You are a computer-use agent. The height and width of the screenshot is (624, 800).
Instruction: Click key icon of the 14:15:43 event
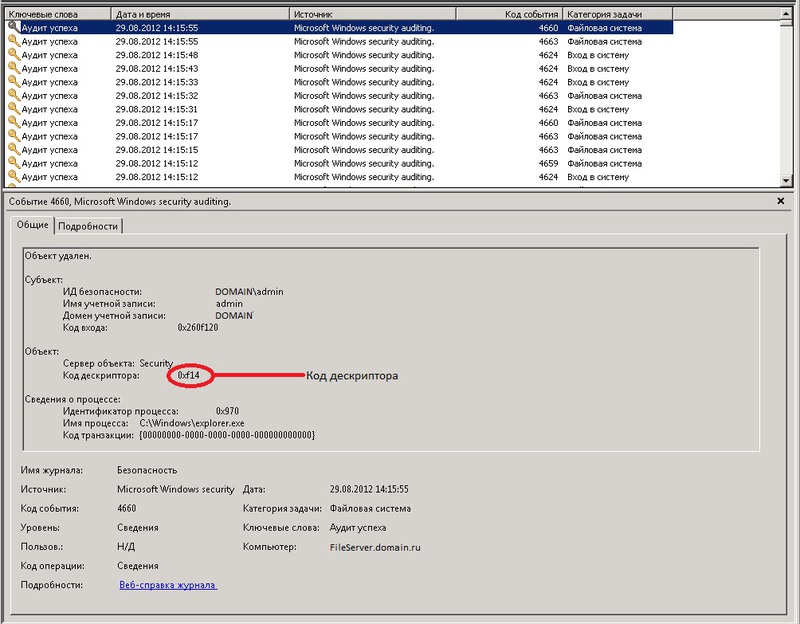[x=14, y=69]
